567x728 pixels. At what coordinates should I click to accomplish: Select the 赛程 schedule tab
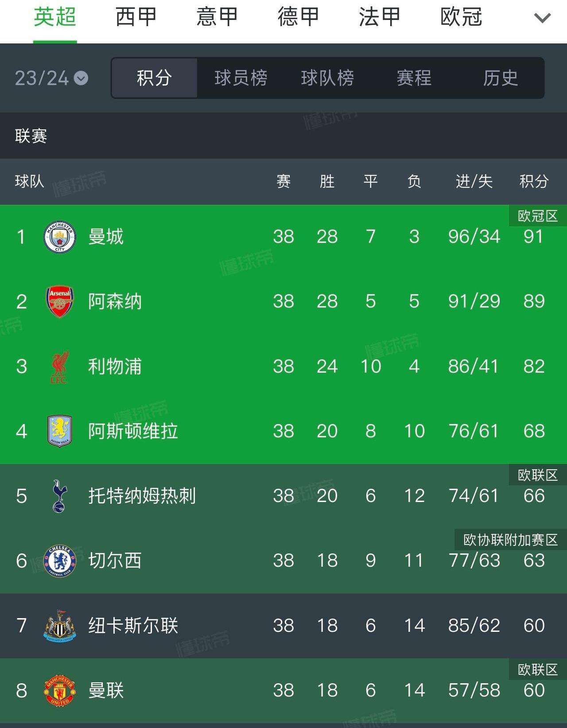click(x=414, y=78)
